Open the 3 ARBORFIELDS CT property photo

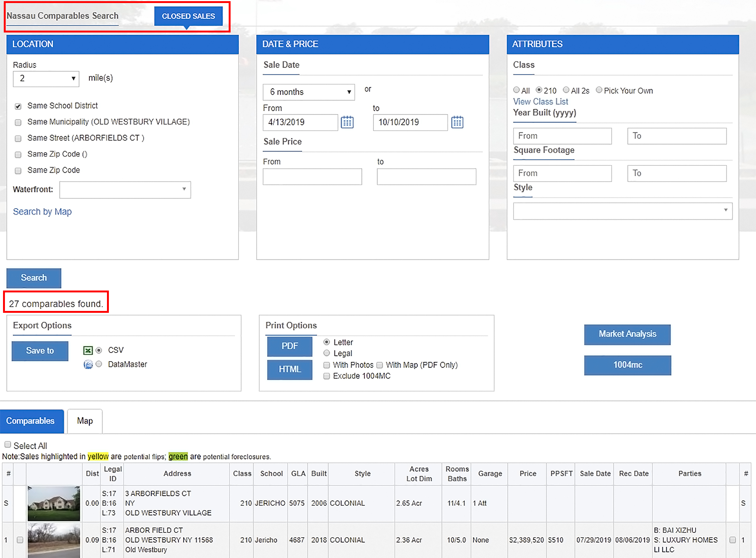[x=54, y=504]
